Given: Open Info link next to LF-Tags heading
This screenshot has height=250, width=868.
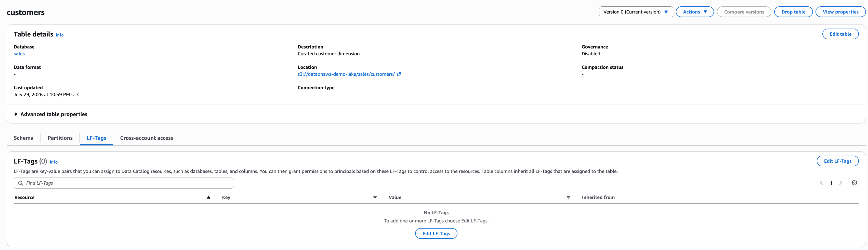Looking at the screenshot, I should tap(54, 162).
